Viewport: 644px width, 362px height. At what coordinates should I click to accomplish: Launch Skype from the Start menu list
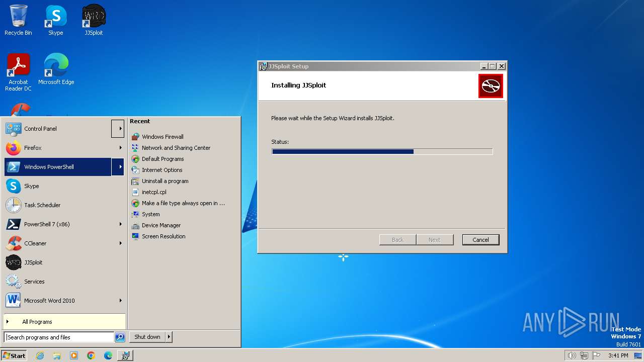click(x=64, y=186)
